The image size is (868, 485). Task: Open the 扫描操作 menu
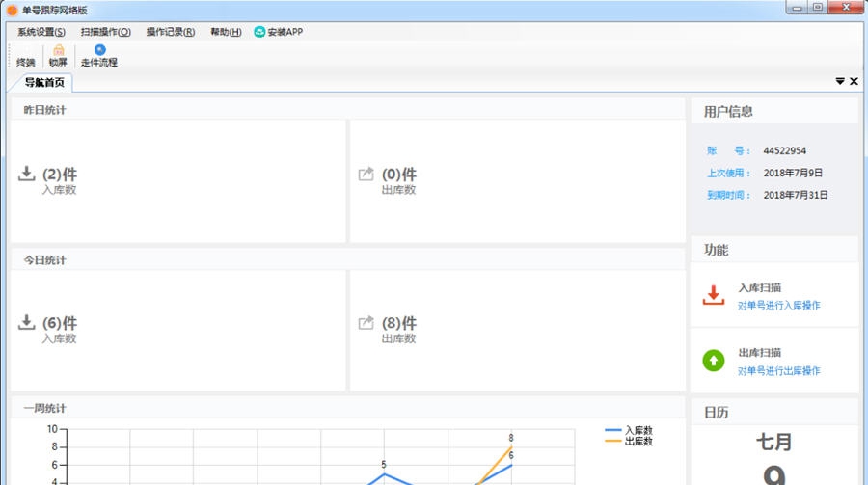coord(106,32)
